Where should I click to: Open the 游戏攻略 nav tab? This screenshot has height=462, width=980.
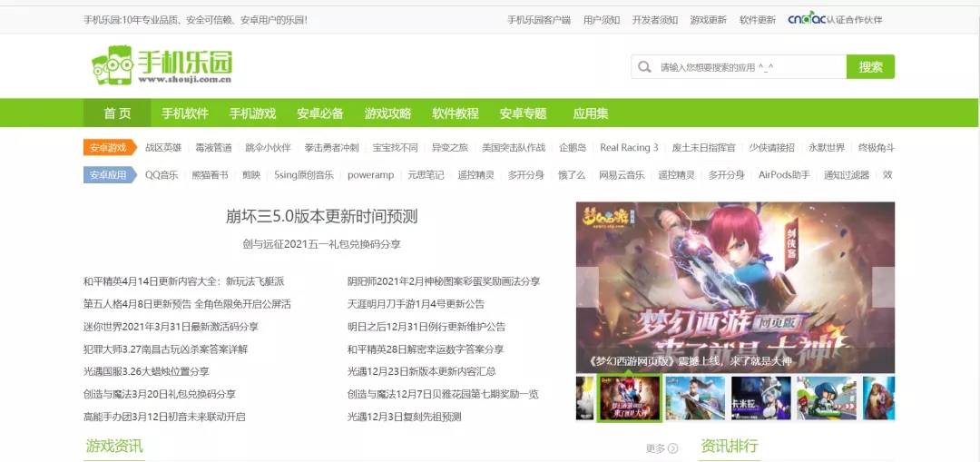click(x=387, y=113)
